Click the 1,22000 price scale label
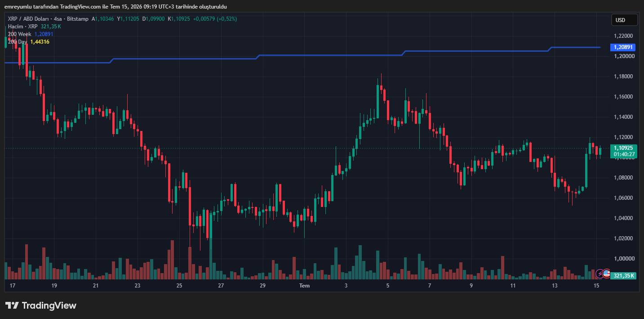Screen dimensions: 644x319 [624, 36]
